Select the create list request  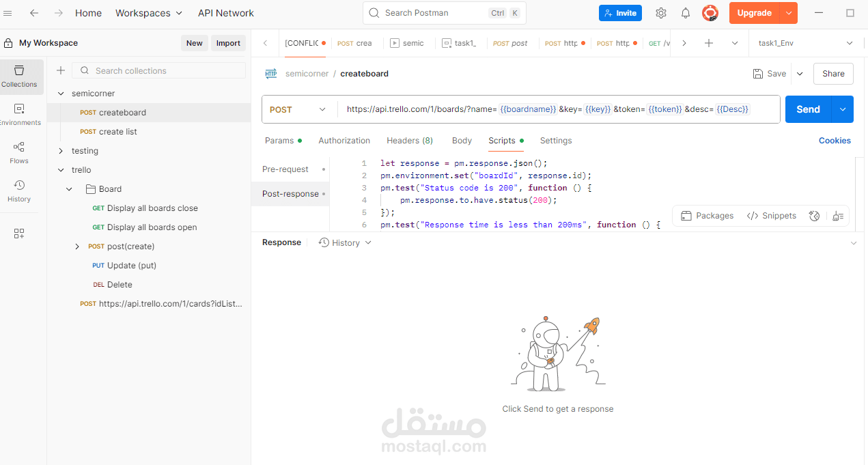click(118, 132)
